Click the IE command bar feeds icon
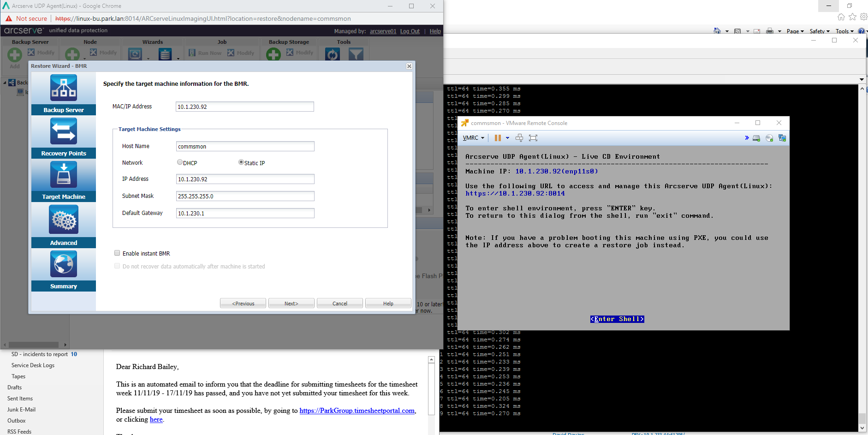Image resolution: width=868 pixels, height=435 pixels. tap(737, 31)
